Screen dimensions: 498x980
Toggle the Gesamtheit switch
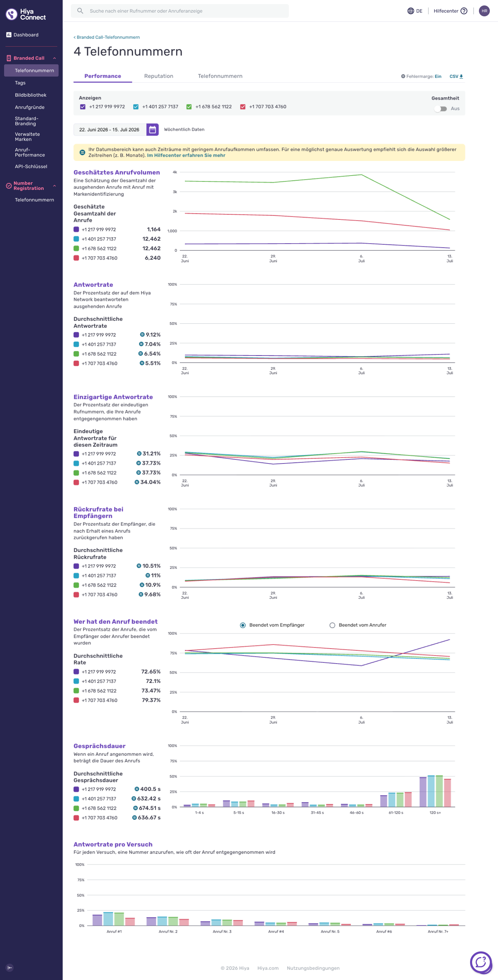click(440, 109)
